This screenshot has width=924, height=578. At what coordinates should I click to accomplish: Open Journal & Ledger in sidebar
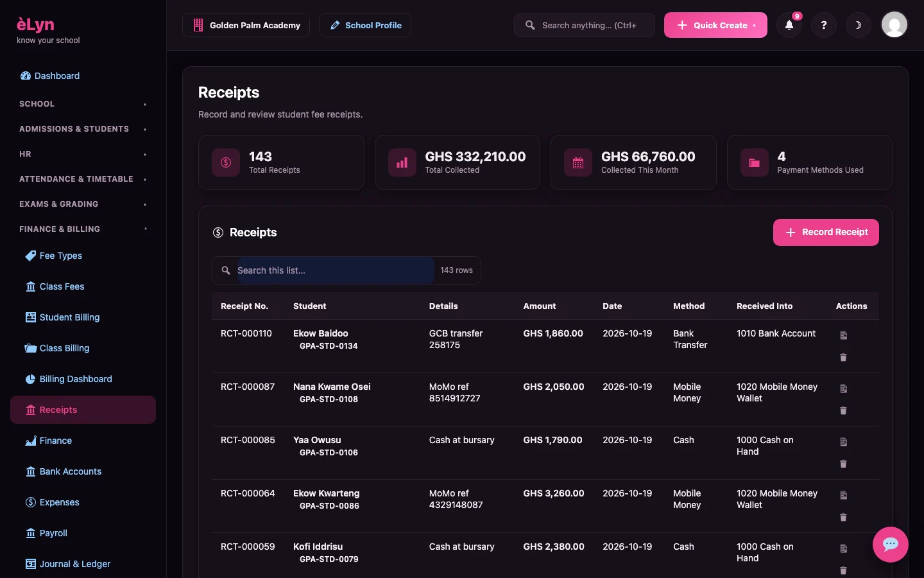pos(83,564)
